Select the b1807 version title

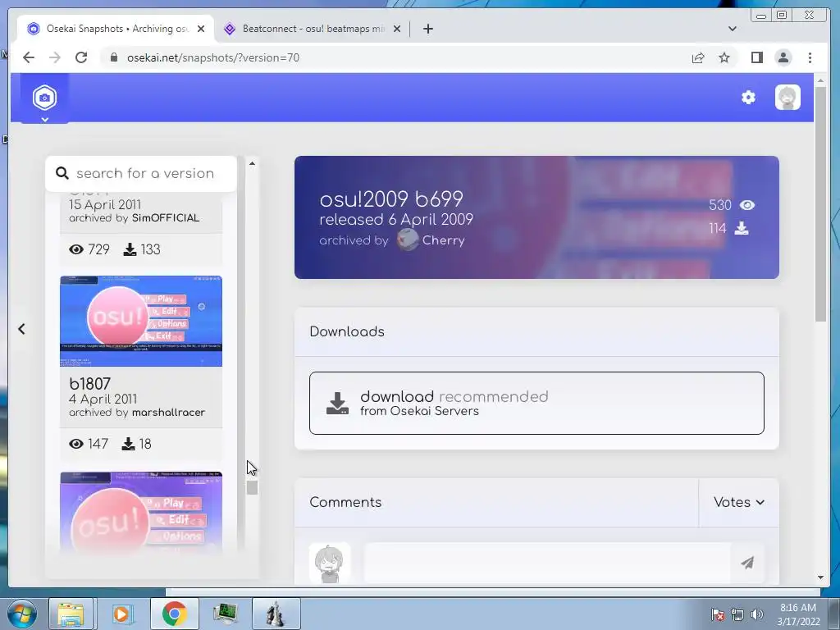[90, 384]
